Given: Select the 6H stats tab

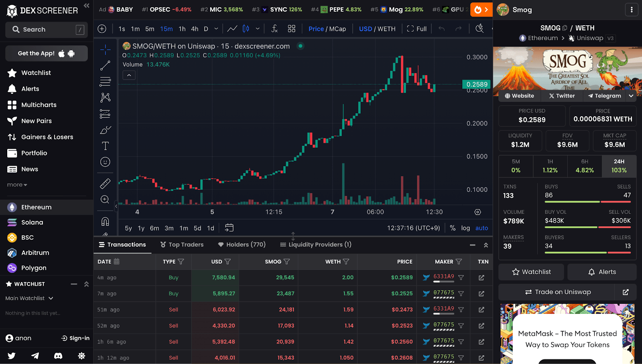Looking at the screenshot, I should (x=585, y=166).
